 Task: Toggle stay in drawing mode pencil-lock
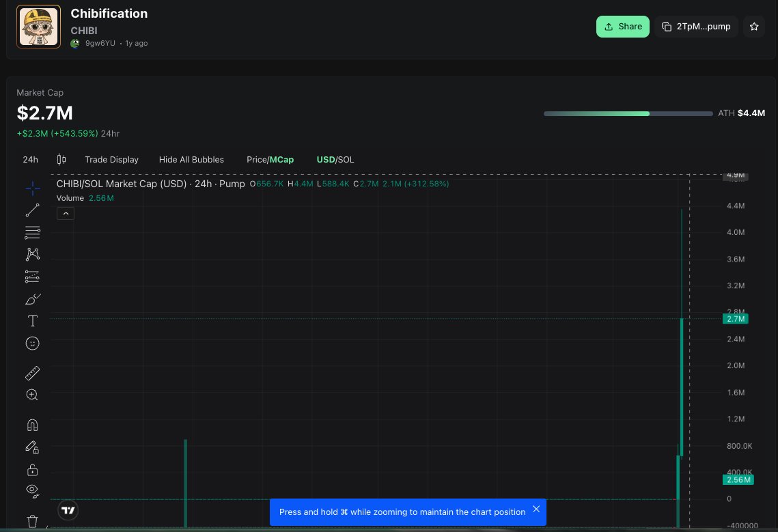pos(32,447)
